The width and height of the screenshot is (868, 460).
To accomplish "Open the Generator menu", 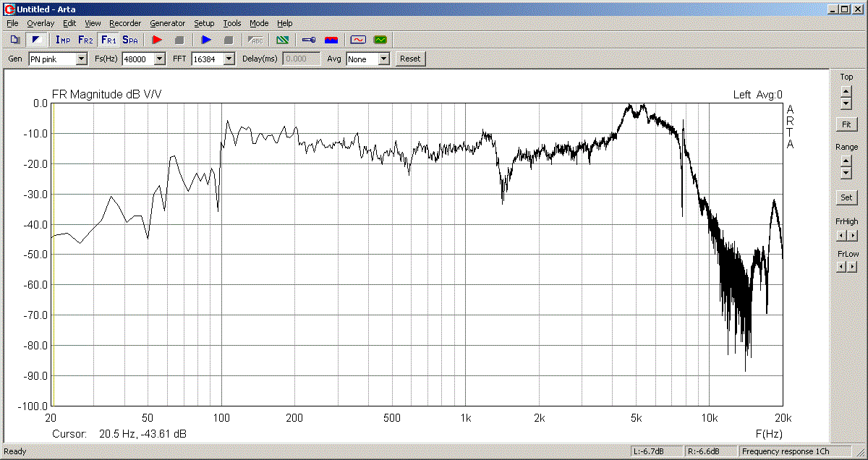I will pyautogui.click(x=168, y=23).
